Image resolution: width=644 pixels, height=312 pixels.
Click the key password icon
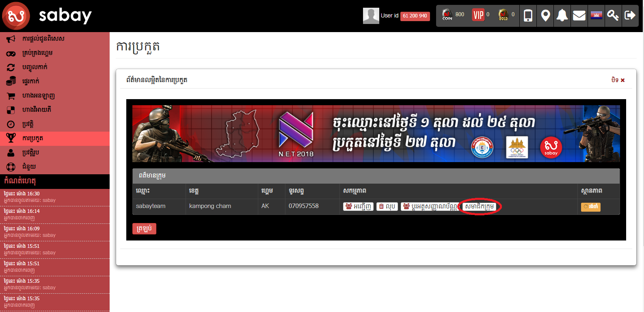(613, 16)
